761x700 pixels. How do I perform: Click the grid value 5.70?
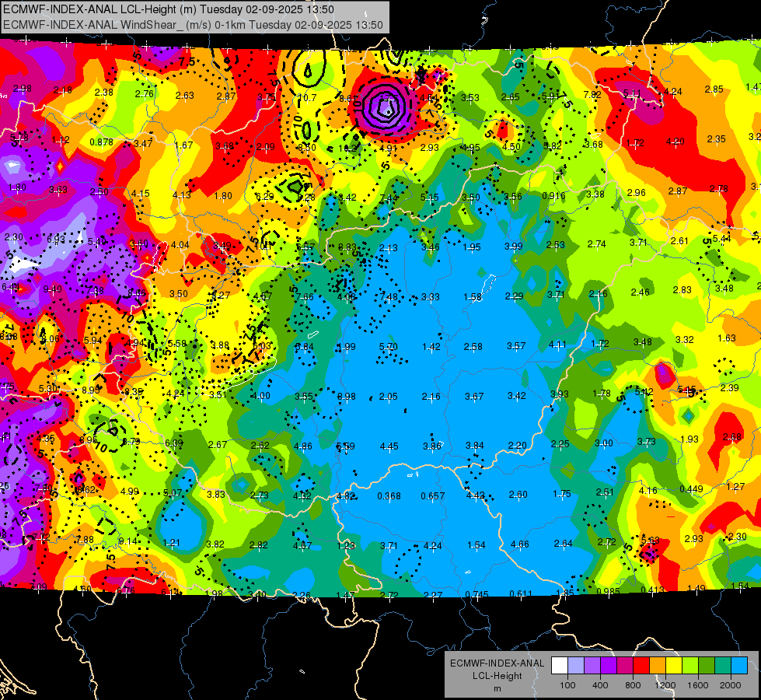click(x=388, y=346)
